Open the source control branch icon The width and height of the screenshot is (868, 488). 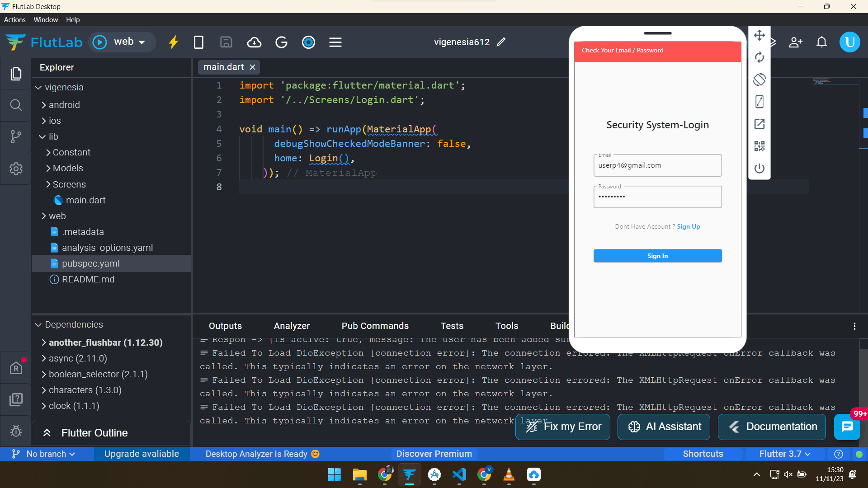[x=16, y=136]
